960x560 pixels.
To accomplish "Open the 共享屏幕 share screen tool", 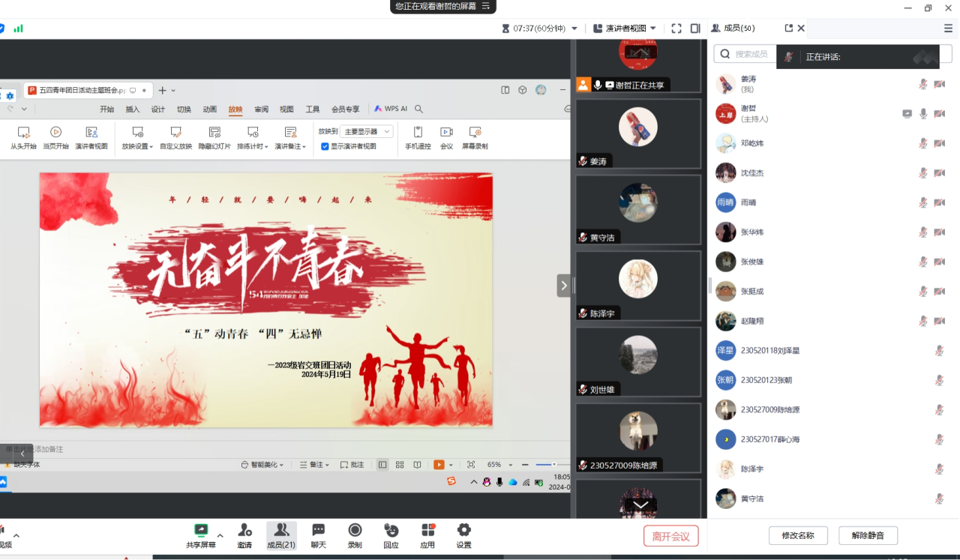I will click(x=200, y=535).
